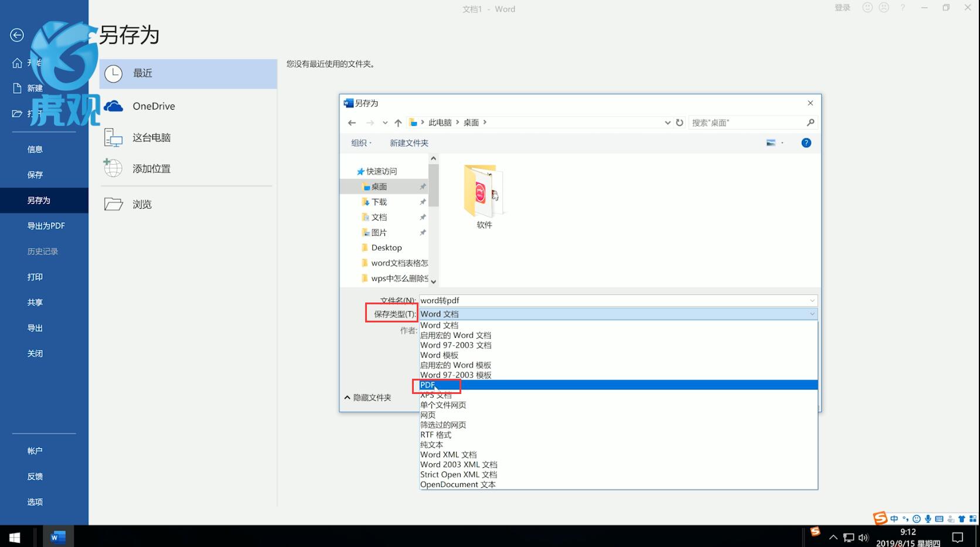Click the frown feedback icon in title bar

point(884,8)
